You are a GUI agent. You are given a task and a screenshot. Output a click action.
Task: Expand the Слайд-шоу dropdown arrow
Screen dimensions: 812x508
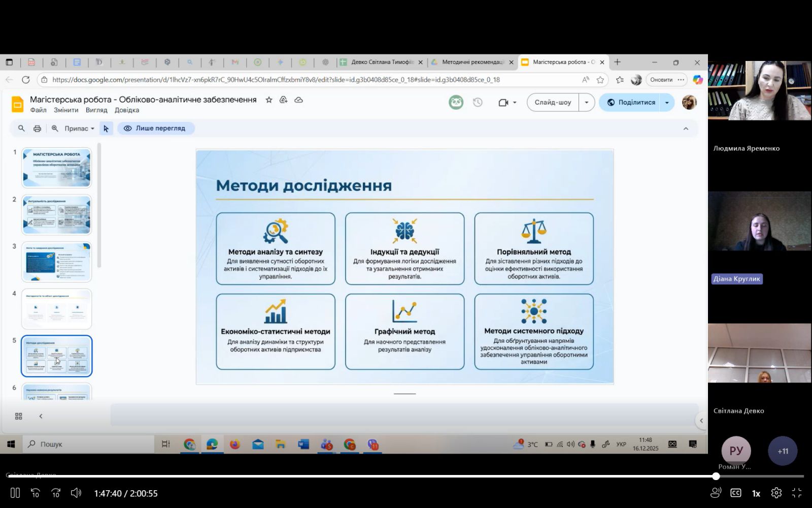(x=586, y=103)
